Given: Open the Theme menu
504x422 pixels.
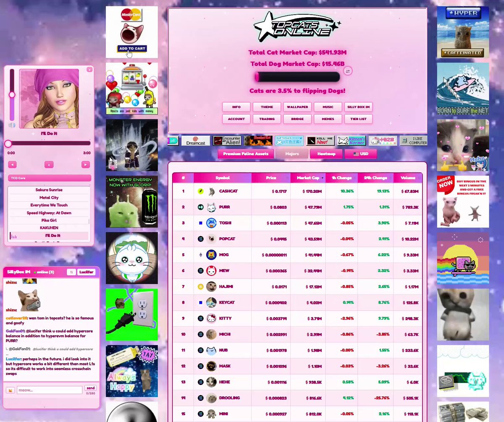Looking at the screenshot, I should tap(267, 107).
